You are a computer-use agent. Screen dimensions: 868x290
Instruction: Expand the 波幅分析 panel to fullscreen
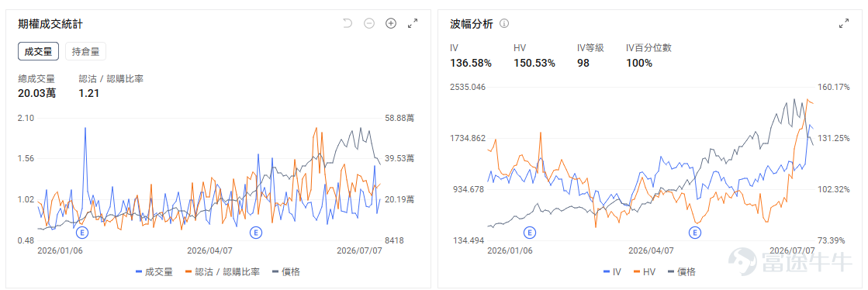[844, 23]
